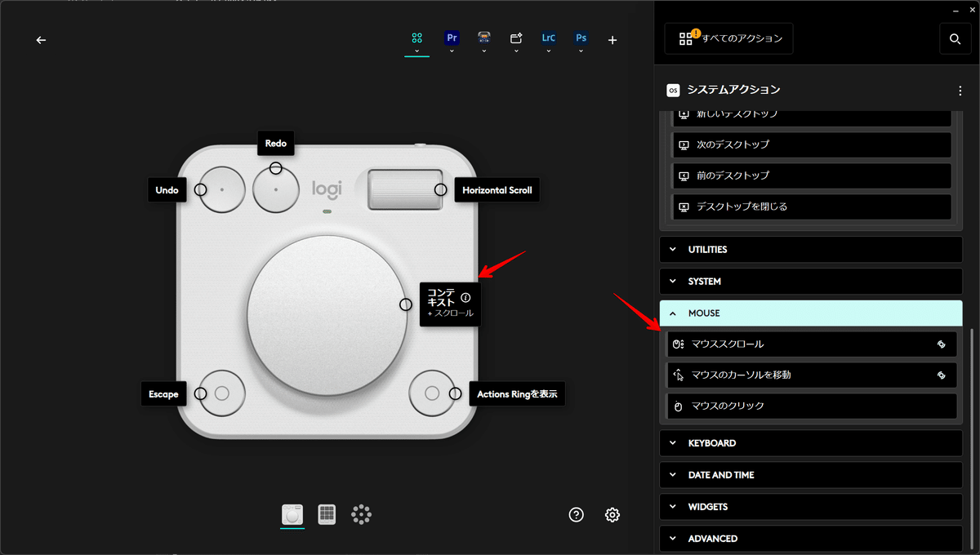Expand the SYSTEM section
Viewport: 980px width, 555px height.
point(811,282)
